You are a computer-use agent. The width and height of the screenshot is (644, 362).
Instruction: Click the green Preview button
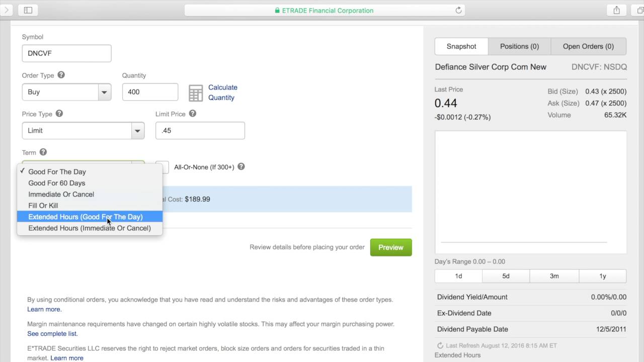tap(391, 247)
